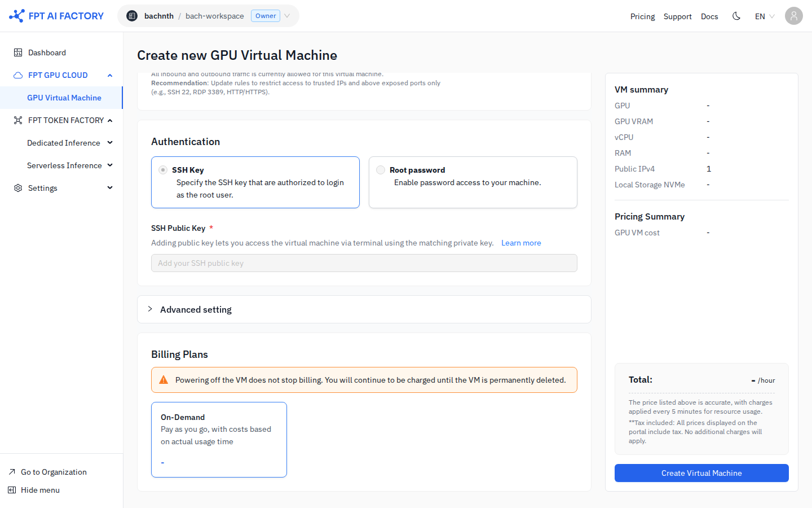The height and width of the screenshot is (508, 812).
Task: Open the workspace switcher dropdown arrow
Action: coord(287,16)
